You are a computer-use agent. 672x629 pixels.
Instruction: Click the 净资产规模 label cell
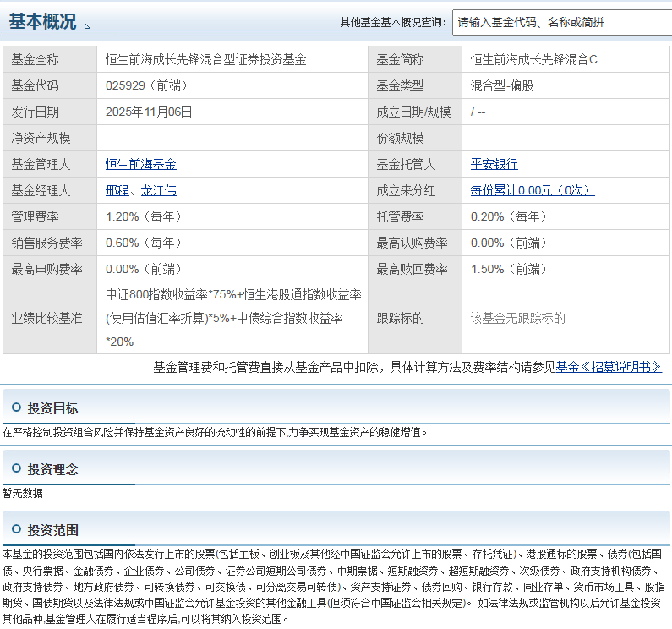[x=50, y=138]
